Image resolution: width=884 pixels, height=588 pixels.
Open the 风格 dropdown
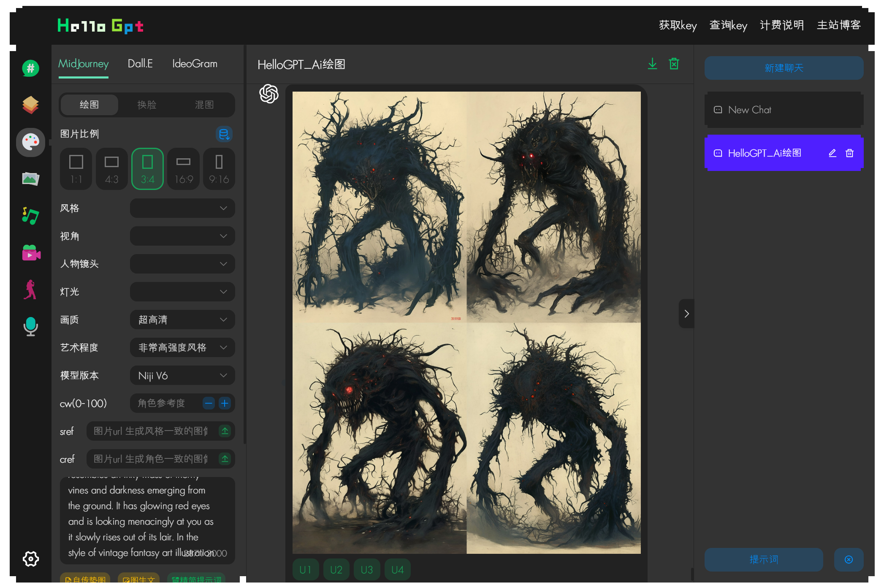tap(182, 208)
